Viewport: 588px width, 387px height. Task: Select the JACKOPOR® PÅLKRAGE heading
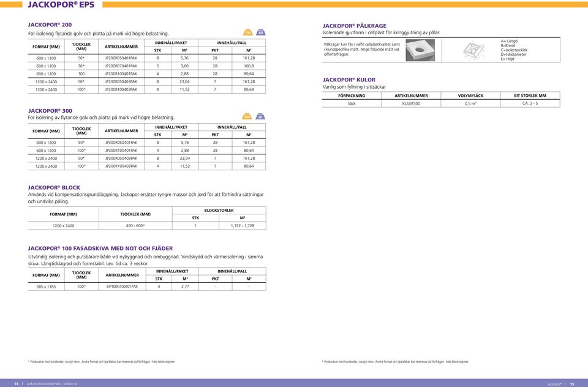(x=355, y=26)
